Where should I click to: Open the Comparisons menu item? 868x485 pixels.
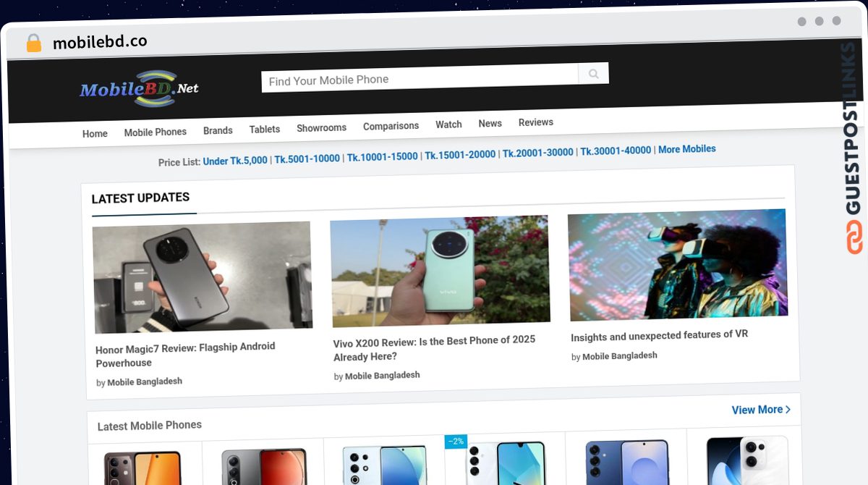pyautogui.click(x=391, y=126)
